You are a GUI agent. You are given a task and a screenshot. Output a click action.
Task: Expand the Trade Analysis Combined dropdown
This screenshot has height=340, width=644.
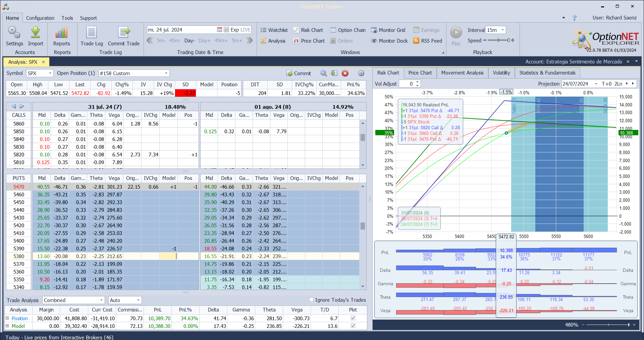pos(101,300)
